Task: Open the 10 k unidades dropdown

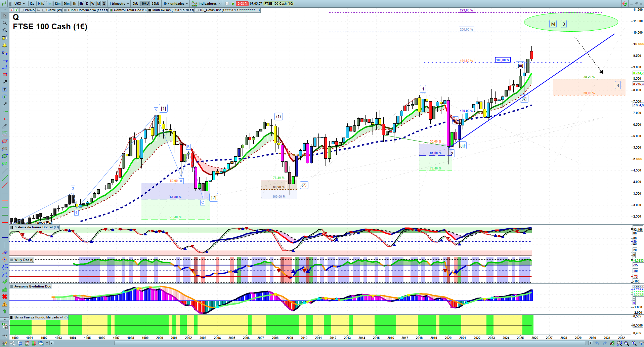Action: (176, 4)
